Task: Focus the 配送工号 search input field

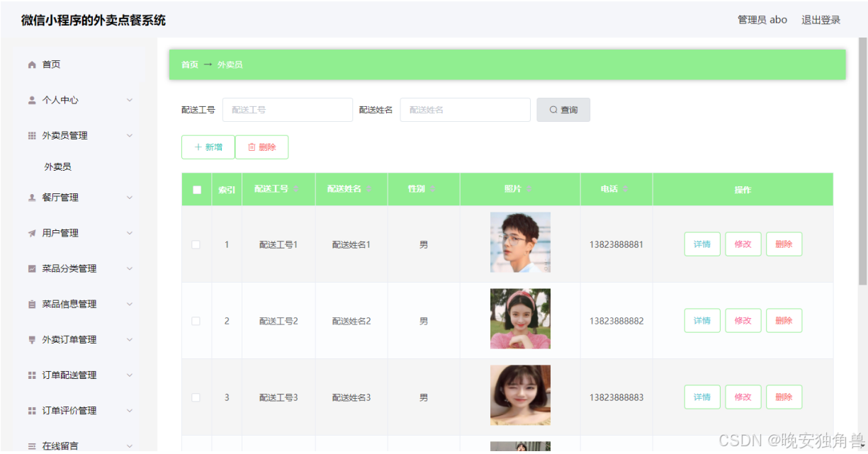Action: (x=288, y=110)
